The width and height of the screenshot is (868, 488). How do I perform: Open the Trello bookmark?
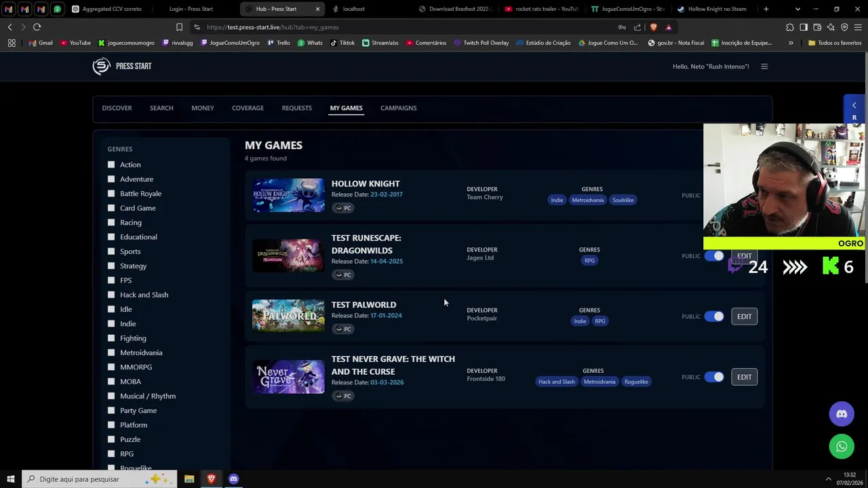[279, 43]
